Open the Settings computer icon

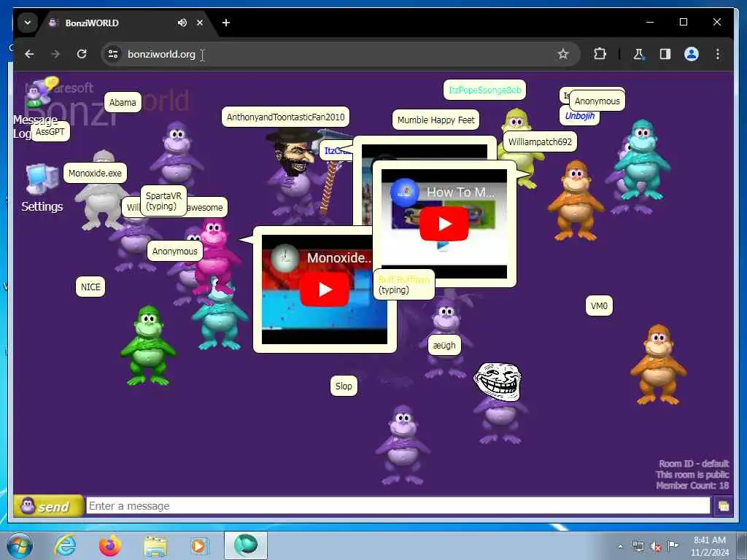pos(42,181)
